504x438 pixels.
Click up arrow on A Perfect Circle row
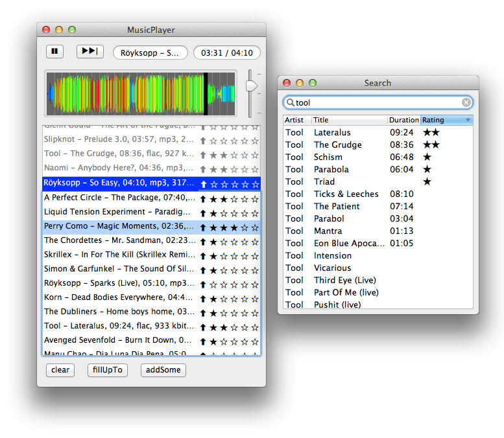click(x=203, y=198)
